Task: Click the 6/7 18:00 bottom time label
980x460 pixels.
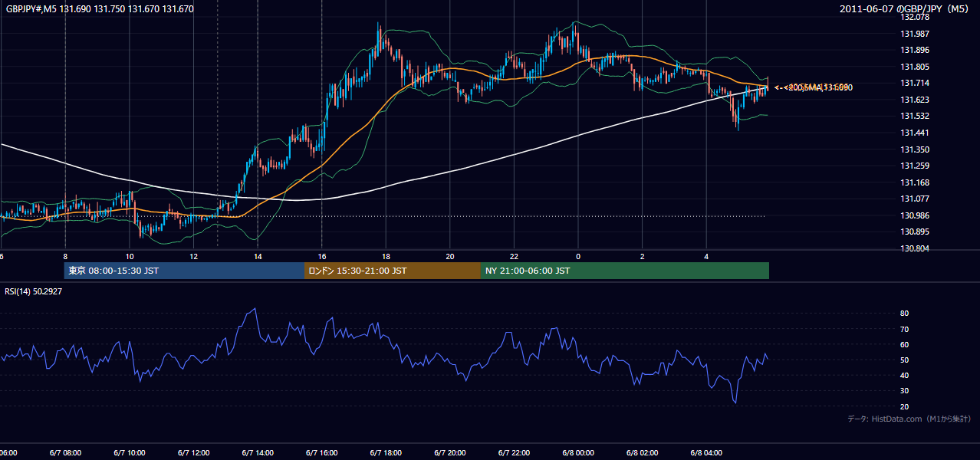Action: (x=386, y=453)
